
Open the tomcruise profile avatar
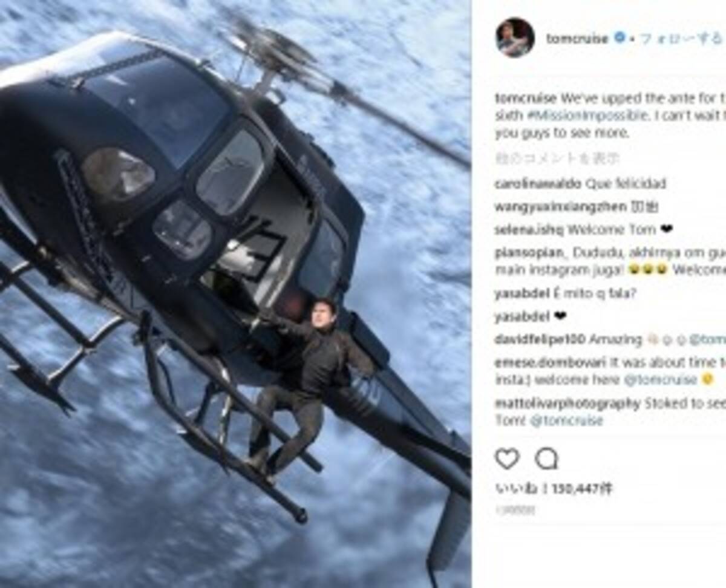[515, 38]
